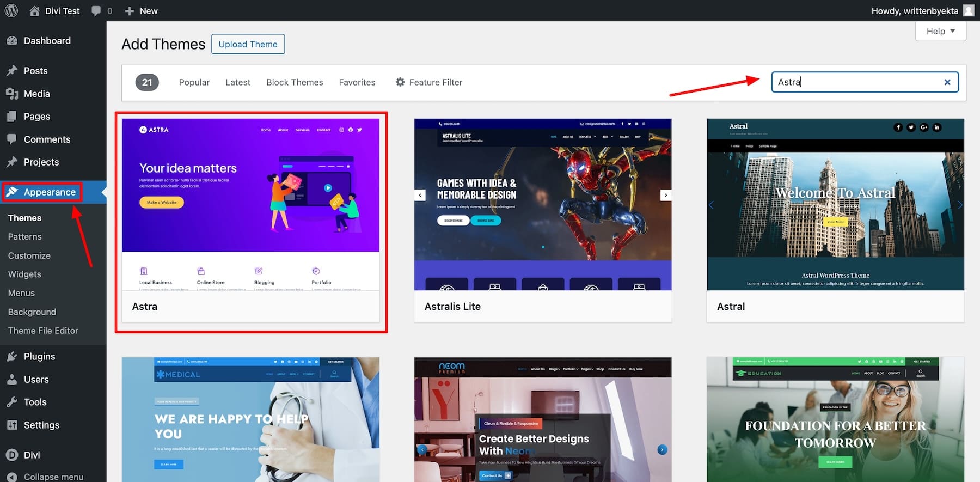The image size is (980, 482).
Task: Open the Medical theme thumbnail
Action: click(250, 419)
